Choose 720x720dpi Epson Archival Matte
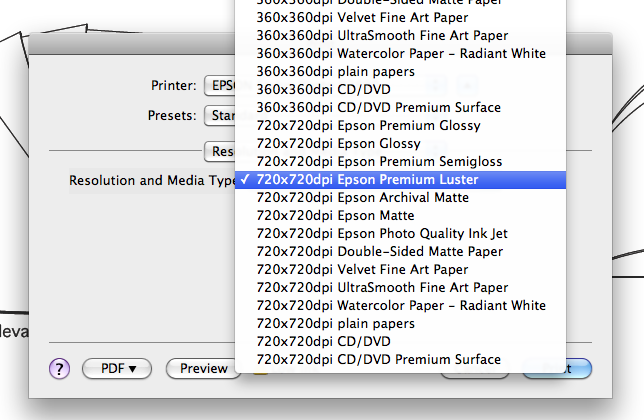The image size is (644, 420). 400,198
